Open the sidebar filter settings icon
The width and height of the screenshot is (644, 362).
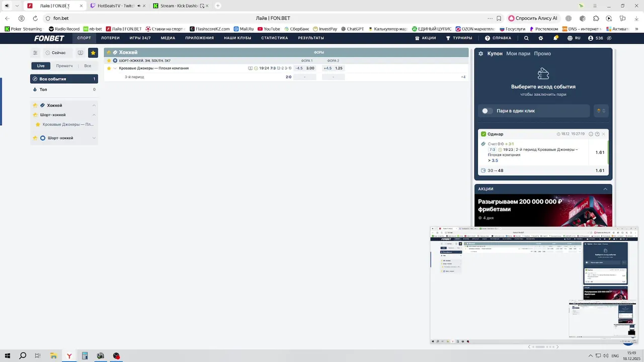pos(35,53)
